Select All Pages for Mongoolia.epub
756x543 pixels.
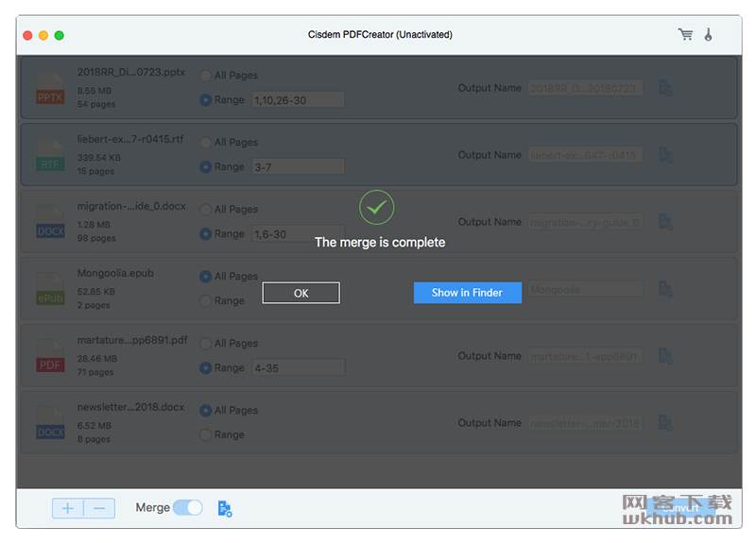click(x=205, y=277)
